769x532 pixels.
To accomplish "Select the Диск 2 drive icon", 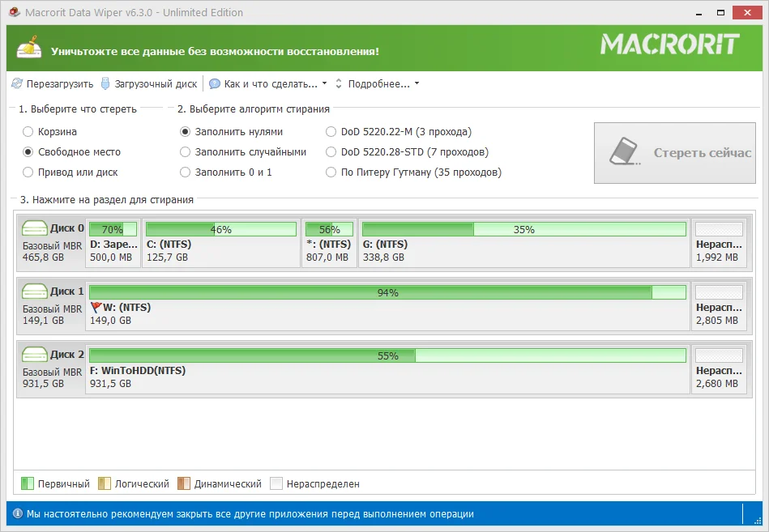I will click(34, 354).
